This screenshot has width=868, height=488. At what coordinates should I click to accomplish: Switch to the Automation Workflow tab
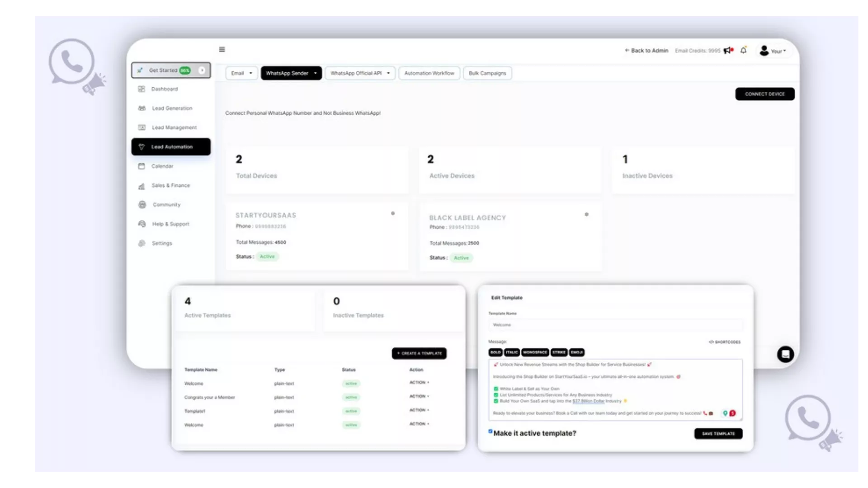click(x=429, y=73)
